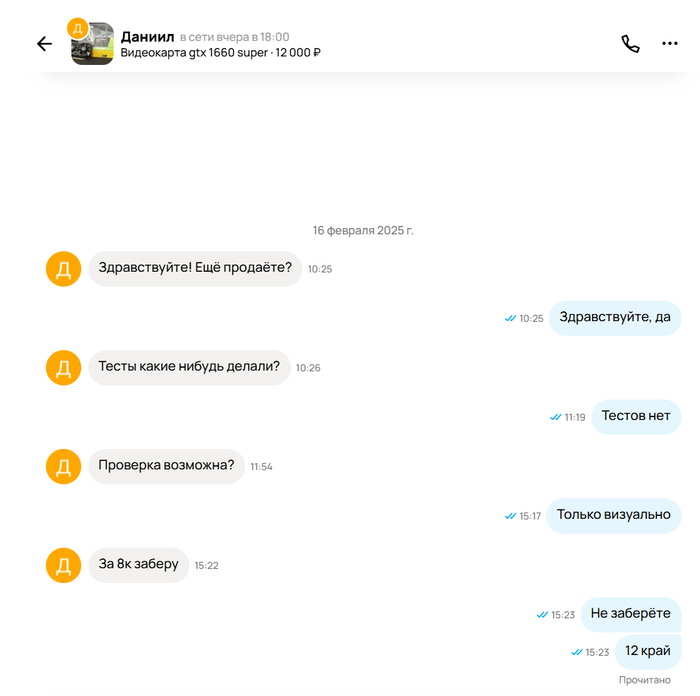Click avatar beside 'Здравствуйте! Ещё продаёте?' message
The width and height of the screenshot is (700, 696).
coord(63,269)
